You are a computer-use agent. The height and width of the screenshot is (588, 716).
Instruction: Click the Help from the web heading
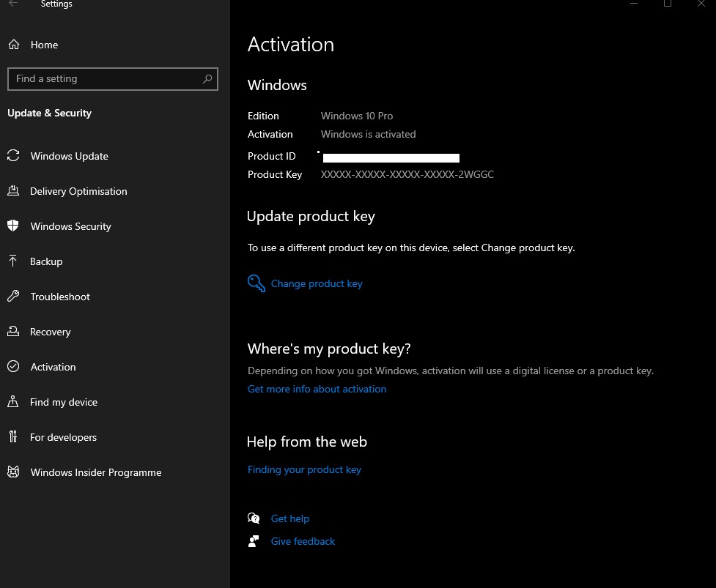(x=307, y=442)
